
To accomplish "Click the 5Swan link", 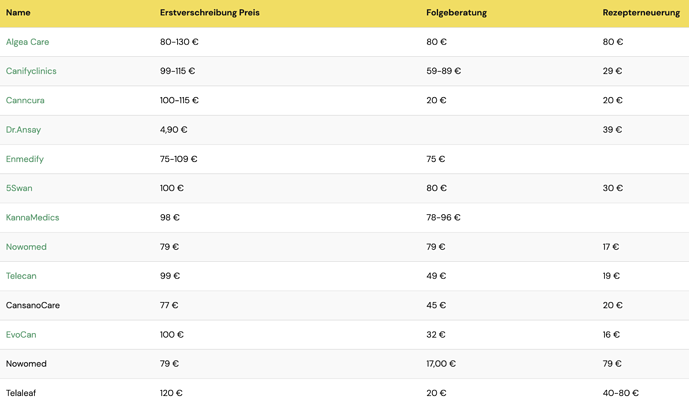I will pos(19,188).
